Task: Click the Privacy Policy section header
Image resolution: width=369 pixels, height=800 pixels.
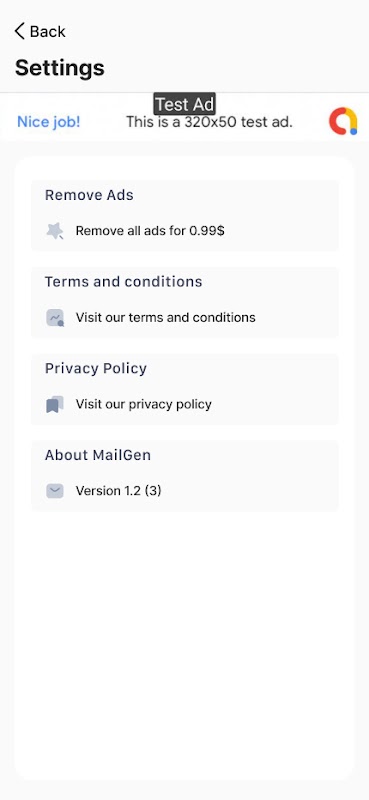Action: [x=96, y=368]
